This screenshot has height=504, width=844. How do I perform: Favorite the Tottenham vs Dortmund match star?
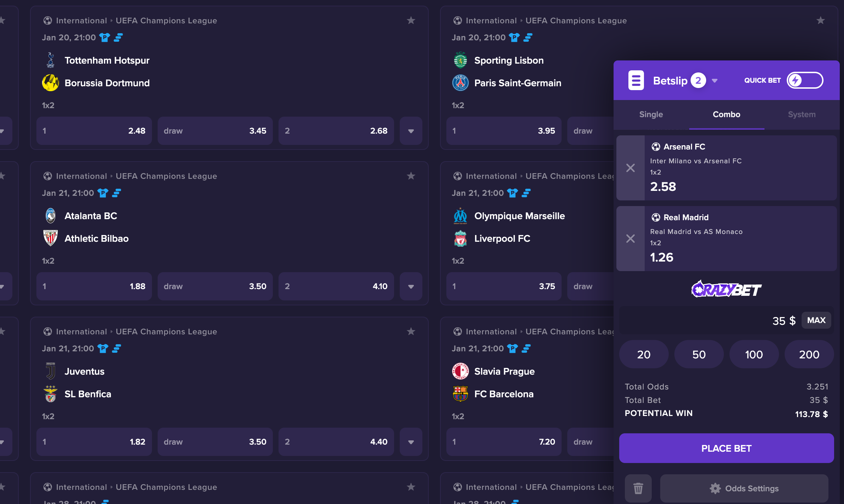411,20
